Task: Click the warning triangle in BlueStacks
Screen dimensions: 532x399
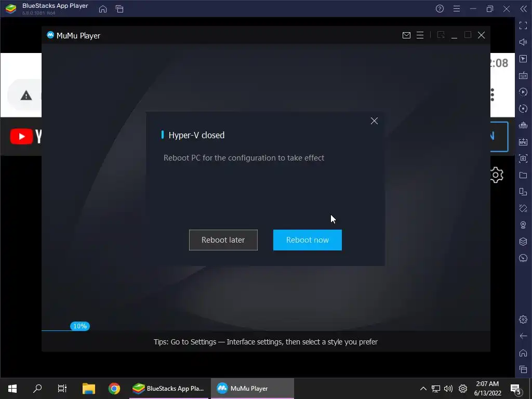Action: click(26, 96)
